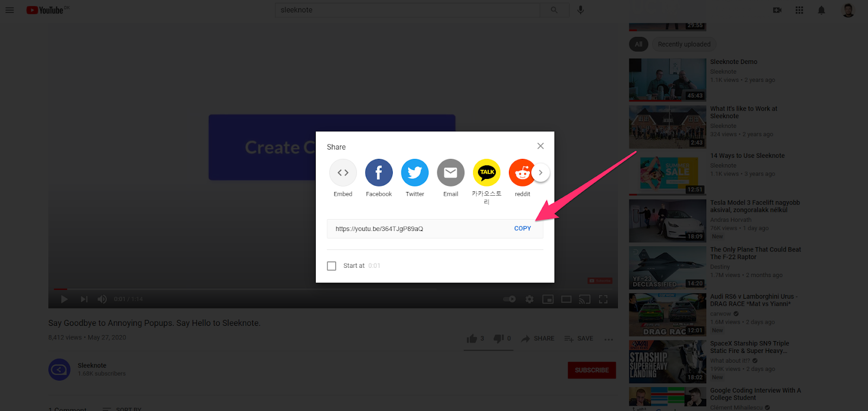This screenshot has height=411, width=868.
Task: Start voice search with microphone icon
Action: coord(580,10)
